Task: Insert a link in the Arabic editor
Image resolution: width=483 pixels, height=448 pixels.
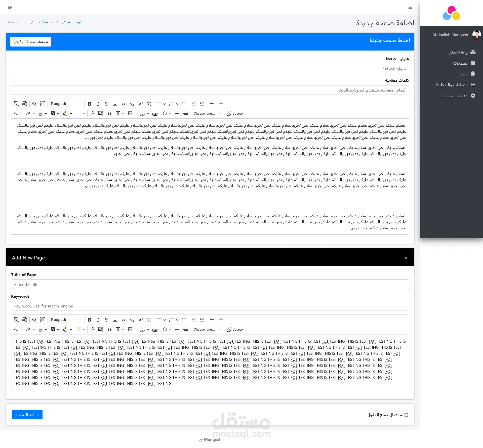Action: pyautogui.click(x=92, y=113)
